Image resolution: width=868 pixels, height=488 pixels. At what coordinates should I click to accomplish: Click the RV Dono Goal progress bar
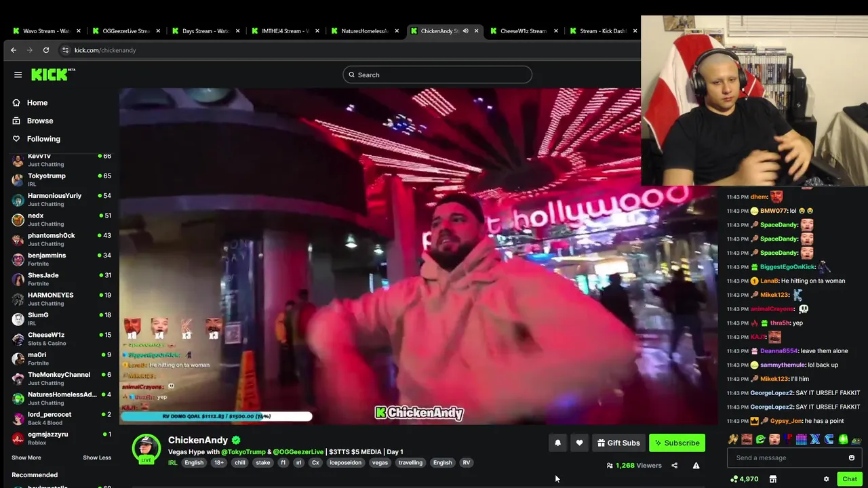216,416
